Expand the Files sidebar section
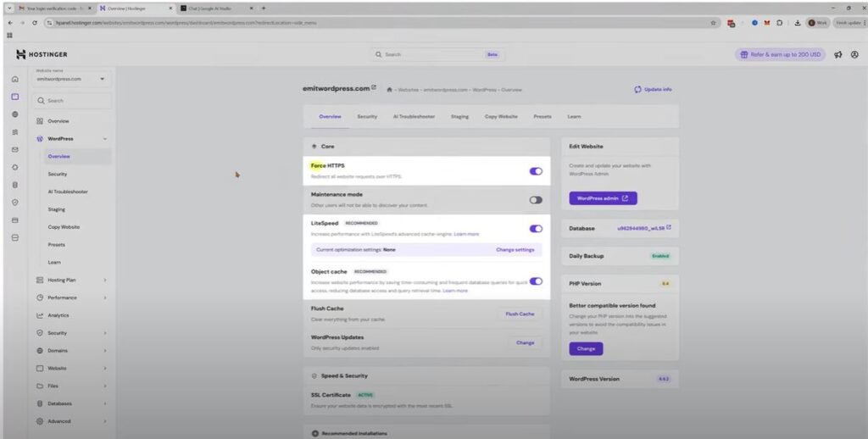This screenshot has width=868, height=439. click(x=105, y=386)
